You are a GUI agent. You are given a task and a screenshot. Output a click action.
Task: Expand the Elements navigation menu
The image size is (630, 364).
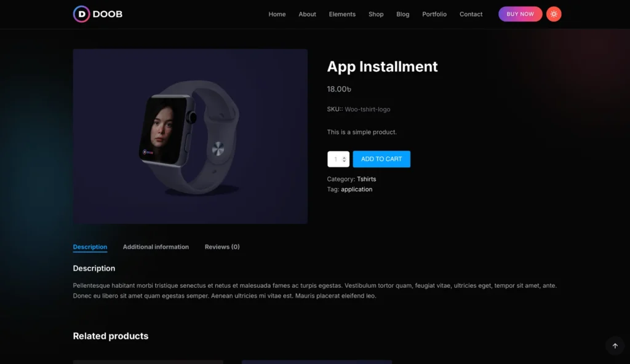(342, 14)
